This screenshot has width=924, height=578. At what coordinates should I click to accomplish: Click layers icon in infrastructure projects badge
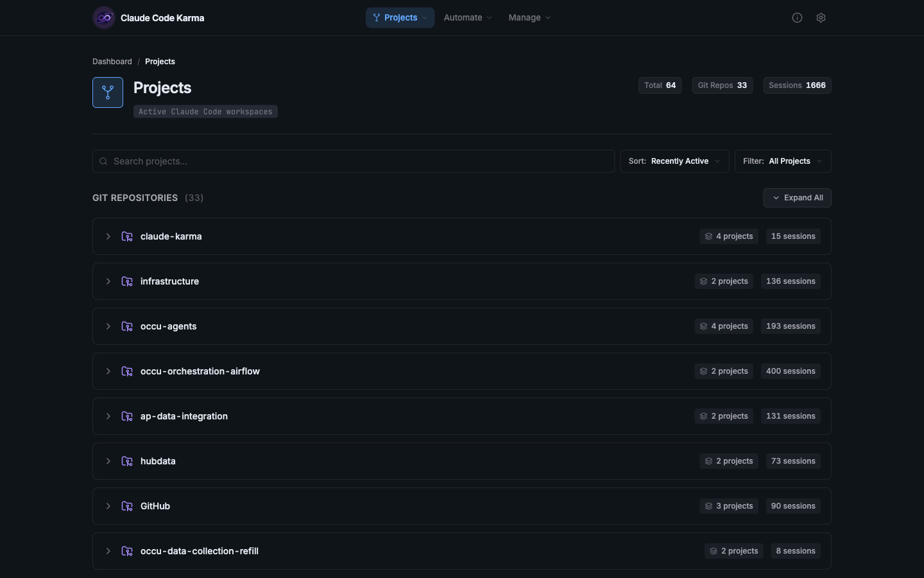703,281
